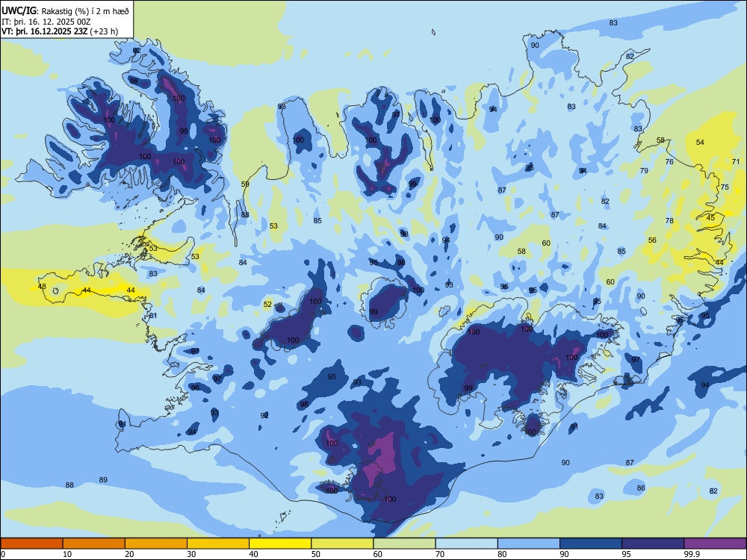The width and height of the screenshot is (747, 560).
Task: Pick the 20–30 amber legend swatch
Action: tap(156, 544)
